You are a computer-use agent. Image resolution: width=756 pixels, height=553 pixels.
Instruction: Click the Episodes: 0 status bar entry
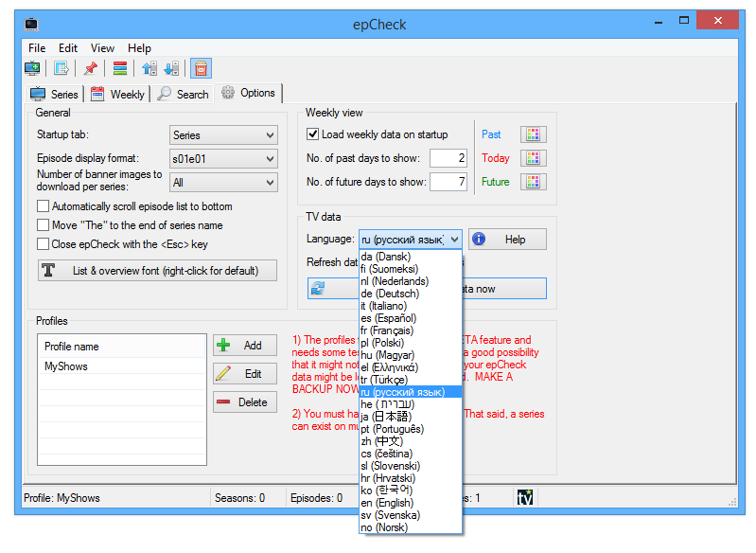[316, 497]
